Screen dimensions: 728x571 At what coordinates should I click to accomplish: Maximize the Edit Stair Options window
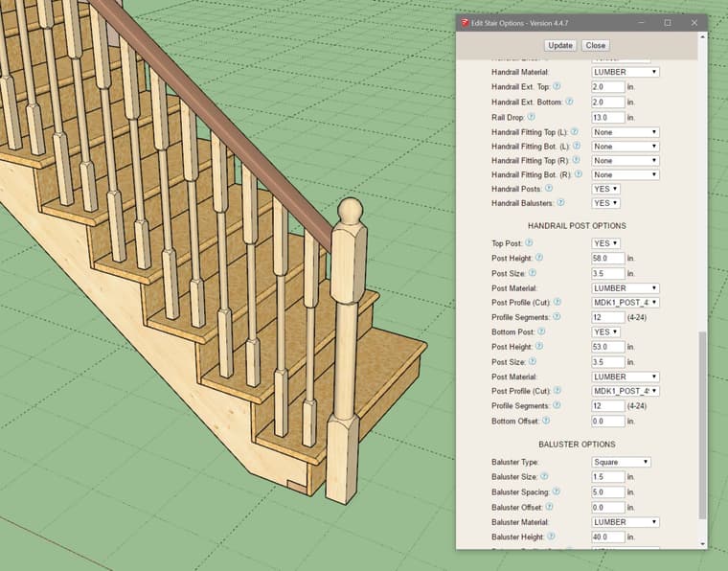[668, 22]
